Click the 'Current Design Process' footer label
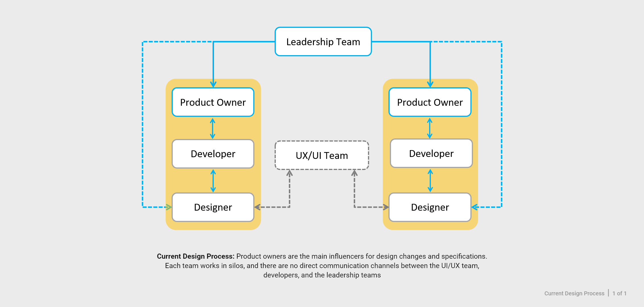Viewport: 644px width, 307px height. point(574,293)
